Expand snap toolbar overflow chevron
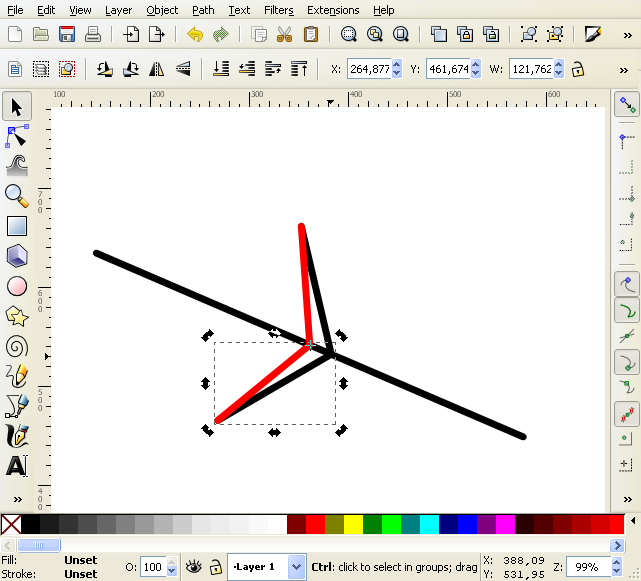The height and width of the screenshot is (581, 641). pyautogui.click(x=628, y=499)
